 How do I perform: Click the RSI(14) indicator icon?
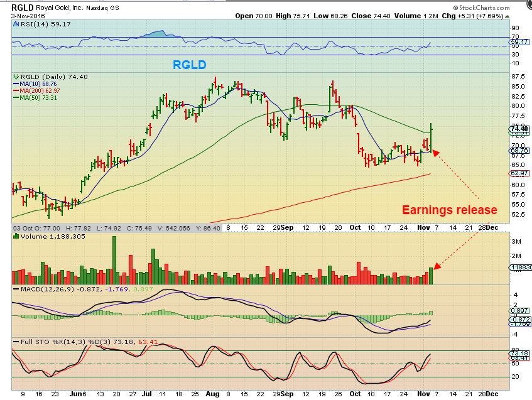point(16,24)
